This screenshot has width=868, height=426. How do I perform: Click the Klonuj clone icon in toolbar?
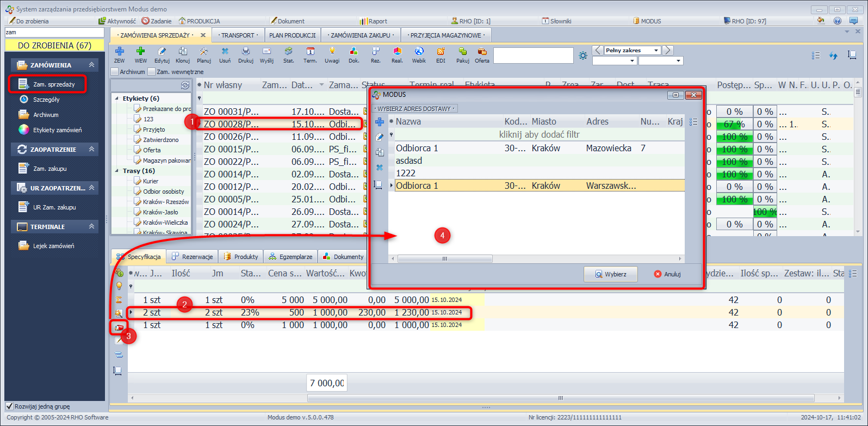click(183, 52)
